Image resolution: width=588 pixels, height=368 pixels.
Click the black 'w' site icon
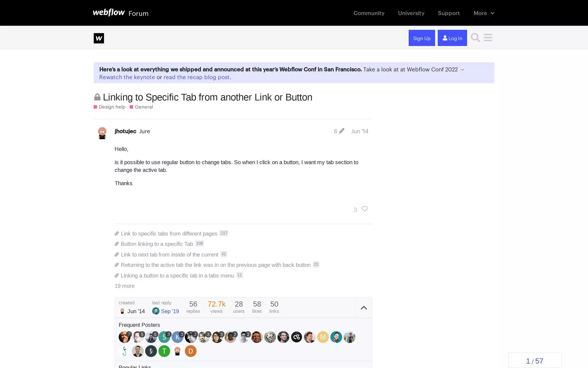click(x=99, y=38)
